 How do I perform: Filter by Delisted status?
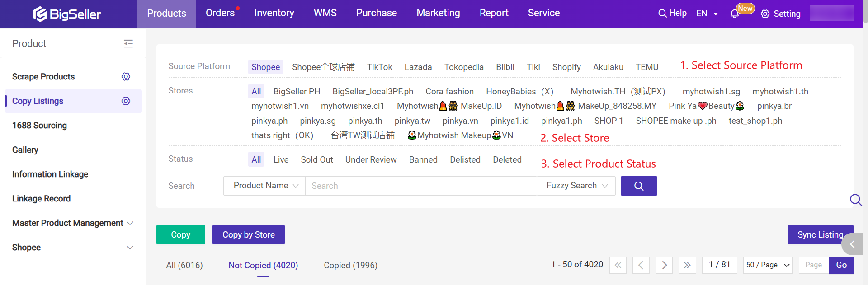(x=465, y=159)
